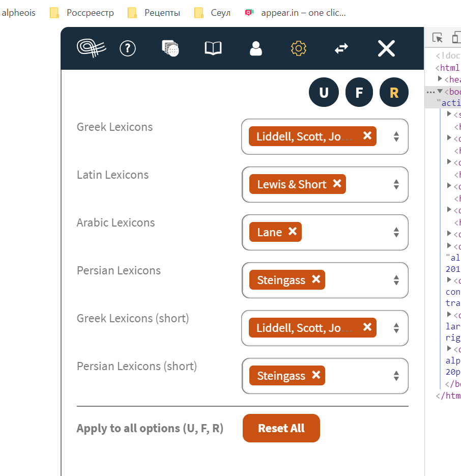Viewport: 461px width, 476px height.
Task: Open the help question mark icon
Action: click(x=128, y=48)
